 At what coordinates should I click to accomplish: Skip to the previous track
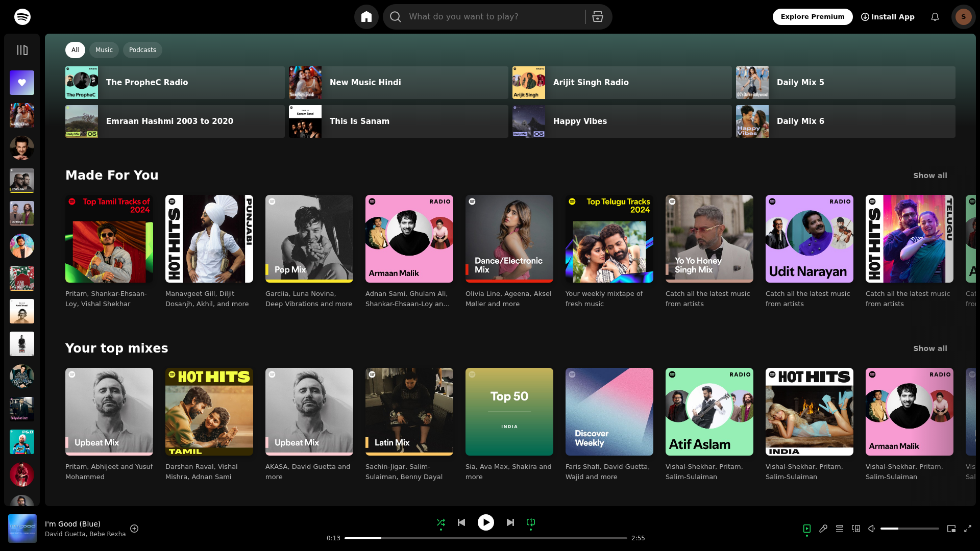[461, 522]
